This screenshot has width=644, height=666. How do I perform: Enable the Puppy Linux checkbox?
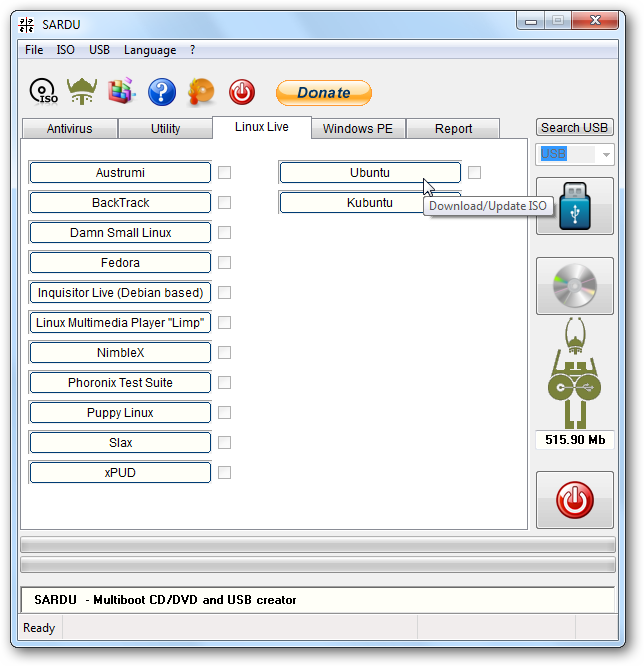(x=224, y=413)
